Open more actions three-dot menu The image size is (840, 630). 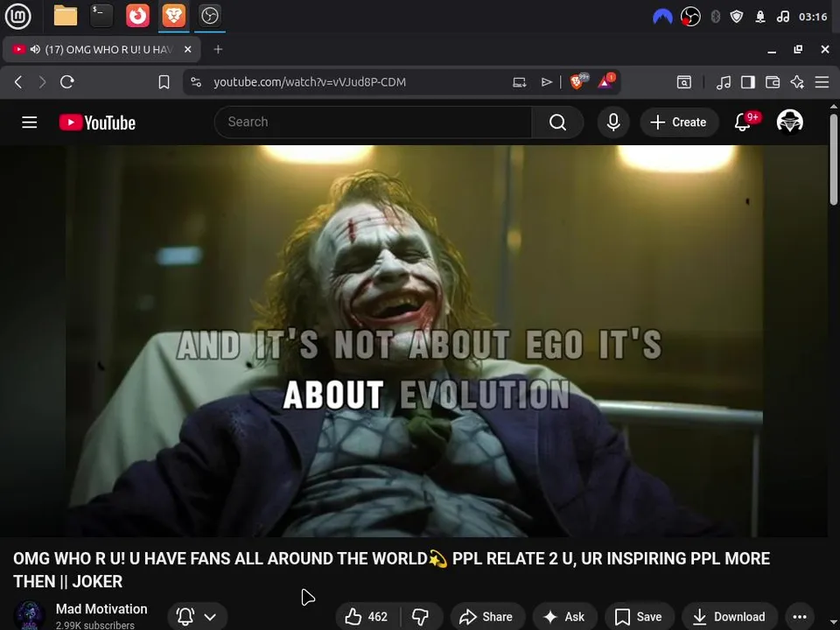(799, 617)
